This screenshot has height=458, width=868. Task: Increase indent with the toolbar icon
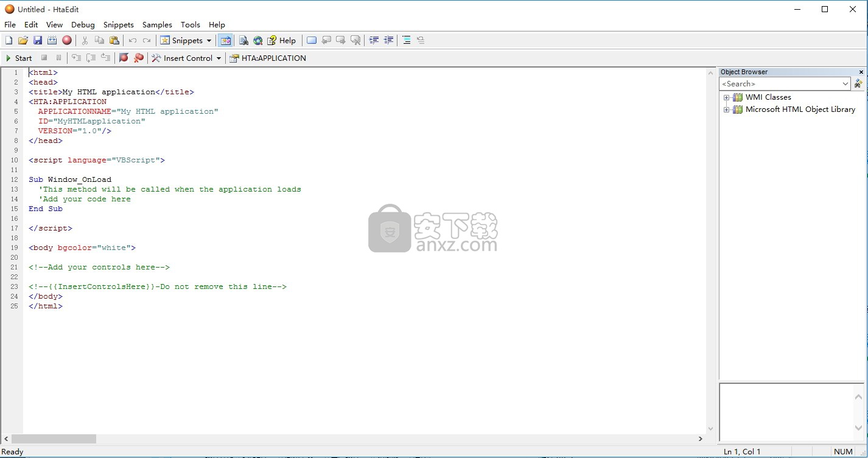coord(374,41)
